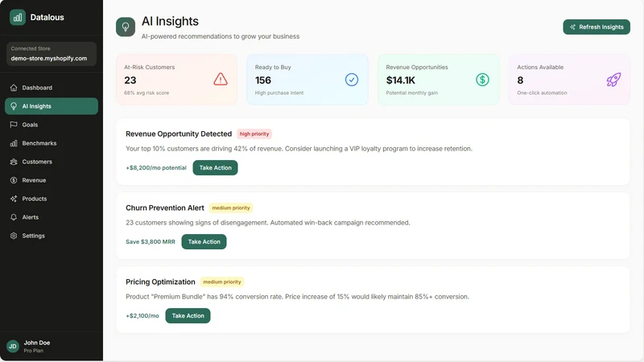
Task: Open the Alerts sidebar item
Action: (52, 217)
